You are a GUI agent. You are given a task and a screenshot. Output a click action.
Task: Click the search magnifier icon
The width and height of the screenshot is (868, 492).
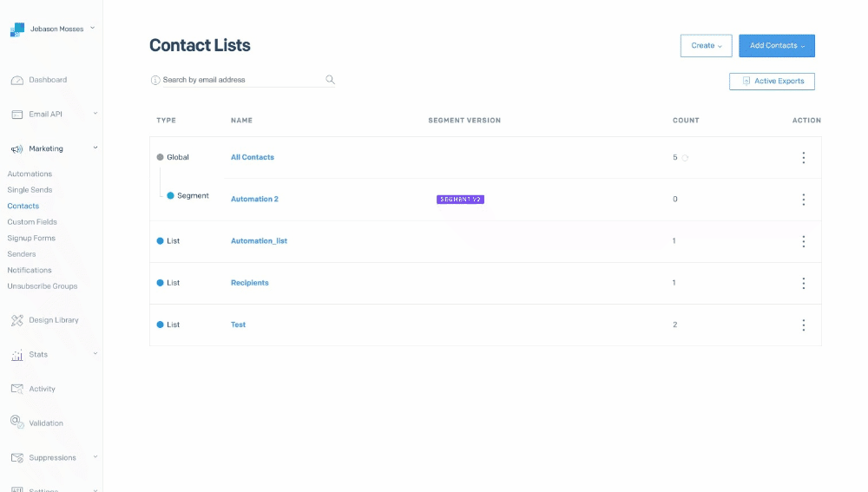(x=330, y=80)
